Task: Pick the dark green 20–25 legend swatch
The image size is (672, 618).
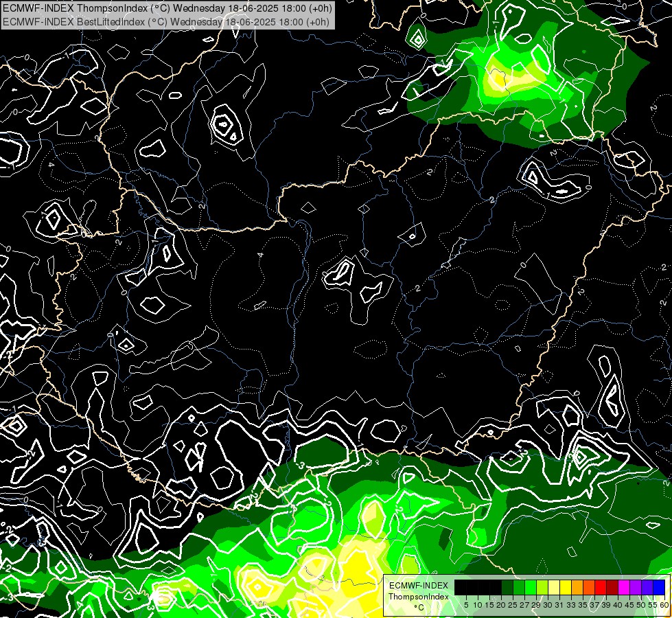Action: [507, 588]
